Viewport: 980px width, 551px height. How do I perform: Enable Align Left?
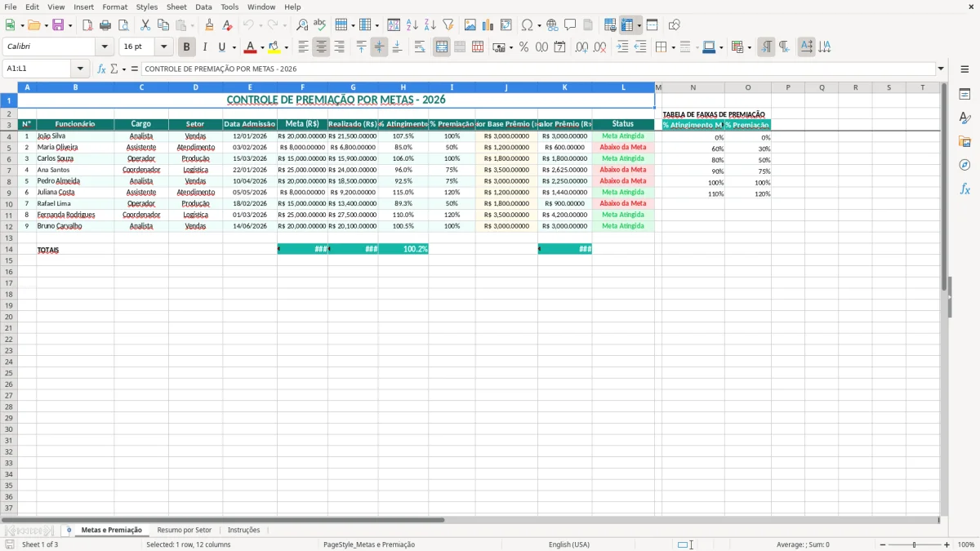click(304, 47)
